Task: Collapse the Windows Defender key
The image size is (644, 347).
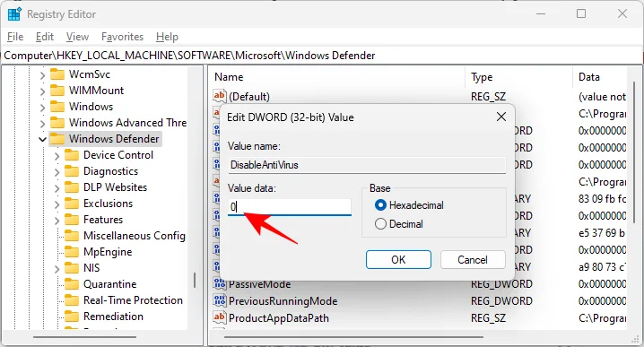Action: pyautogui.click(x=42, y=139)
